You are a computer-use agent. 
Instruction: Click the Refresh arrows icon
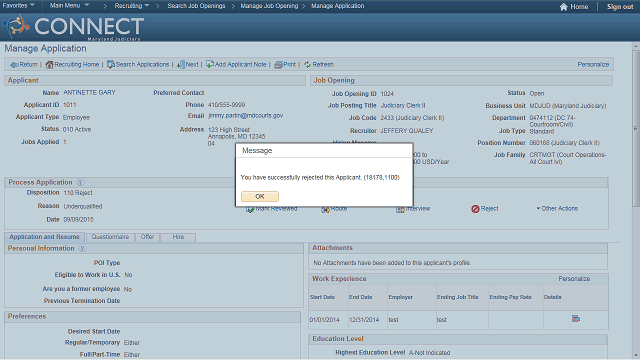tap(307, 64)
